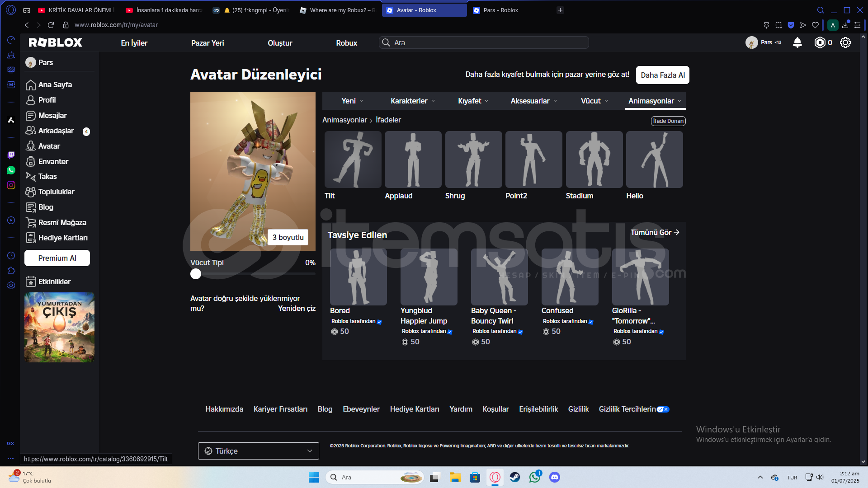
Task: Open Hakkımızda footer link
Action: 224,409
